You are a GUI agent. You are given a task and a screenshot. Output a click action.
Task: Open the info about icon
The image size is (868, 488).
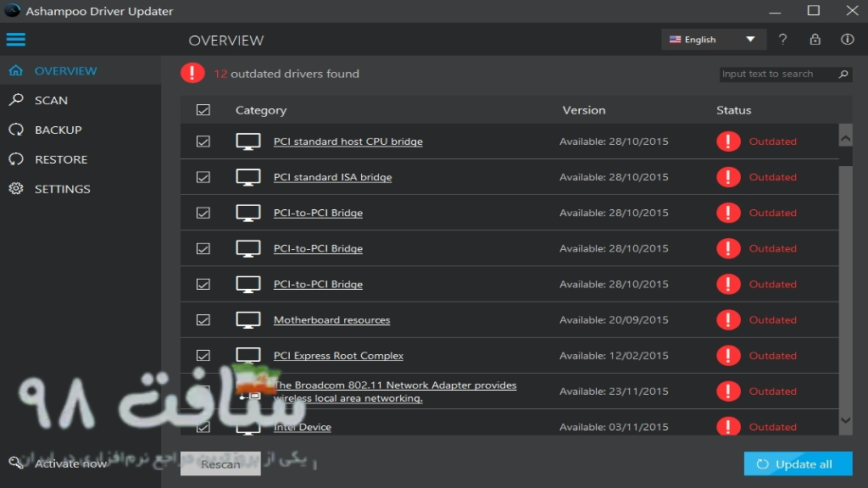[848, 39]
